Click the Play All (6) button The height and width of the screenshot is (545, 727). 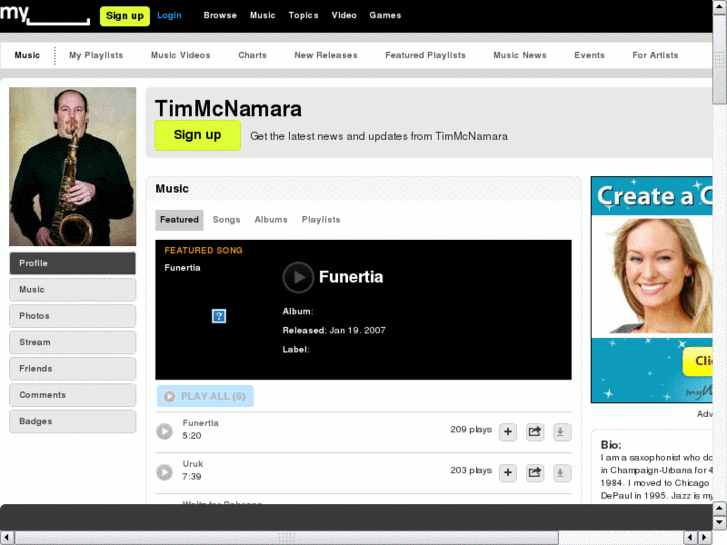tap(205, 396)
